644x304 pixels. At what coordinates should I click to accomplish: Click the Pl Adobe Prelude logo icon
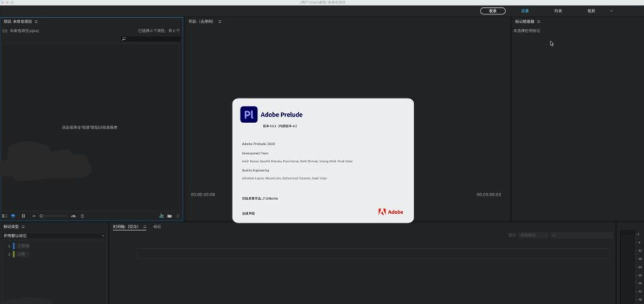click(249, 115)
